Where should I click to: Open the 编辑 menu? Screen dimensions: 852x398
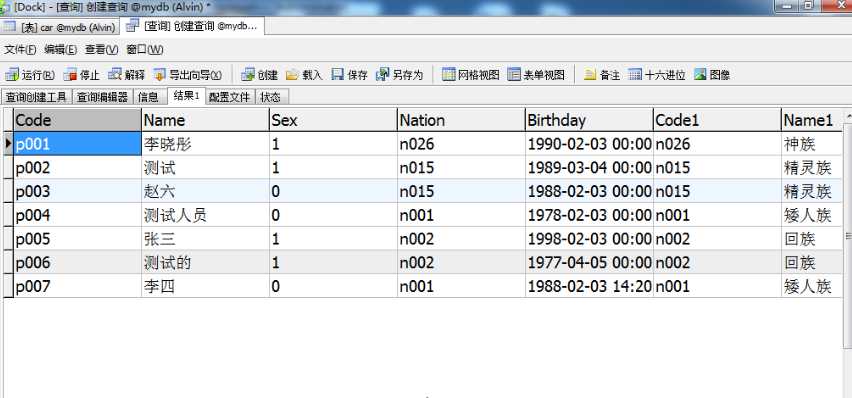click(x=60, y=49)
